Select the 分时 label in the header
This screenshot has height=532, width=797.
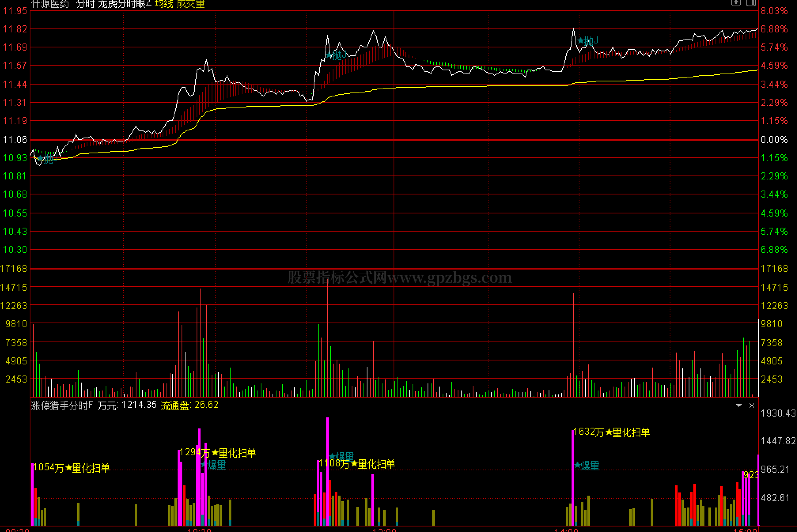(x=85, y=4)
